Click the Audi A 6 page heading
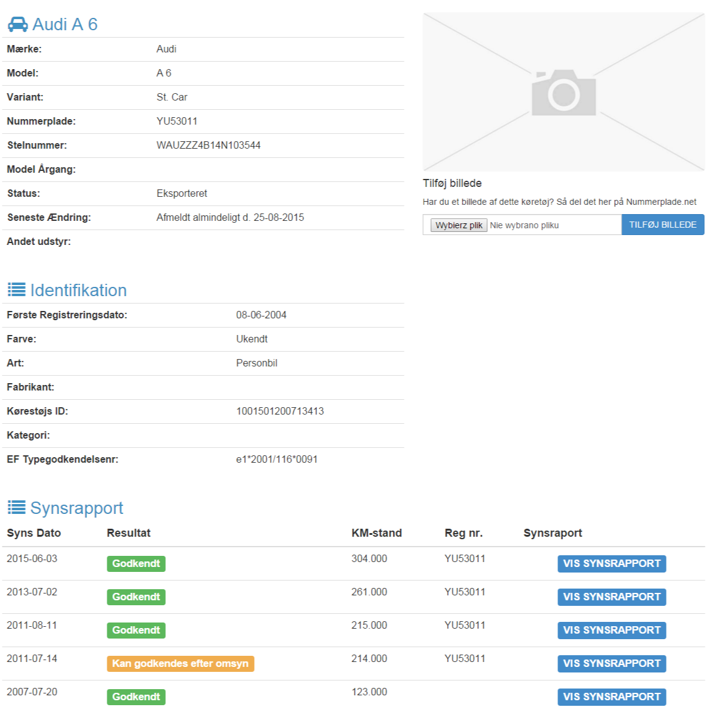 pos(65,24)
